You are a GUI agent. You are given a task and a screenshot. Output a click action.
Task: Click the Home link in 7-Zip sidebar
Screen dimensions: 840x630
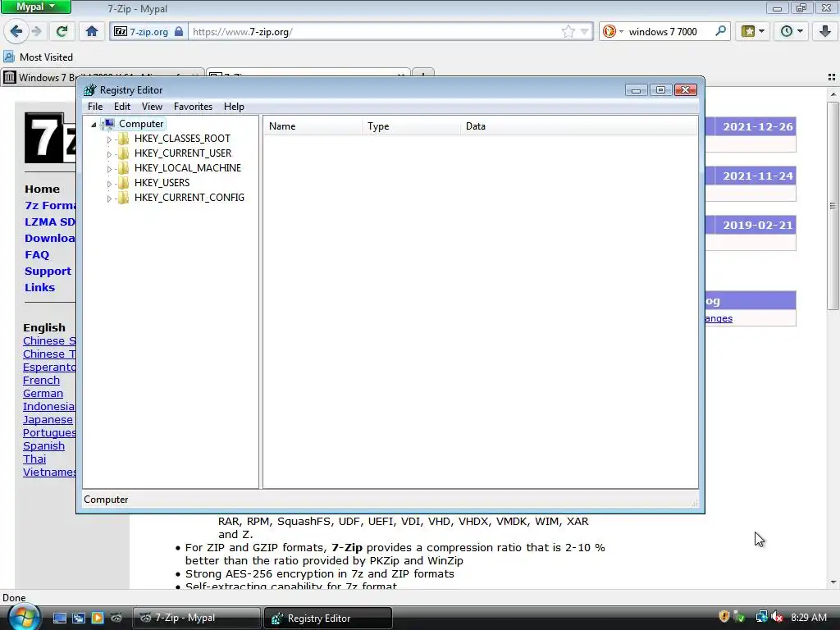pyautogui.click(x=42, y=189)
